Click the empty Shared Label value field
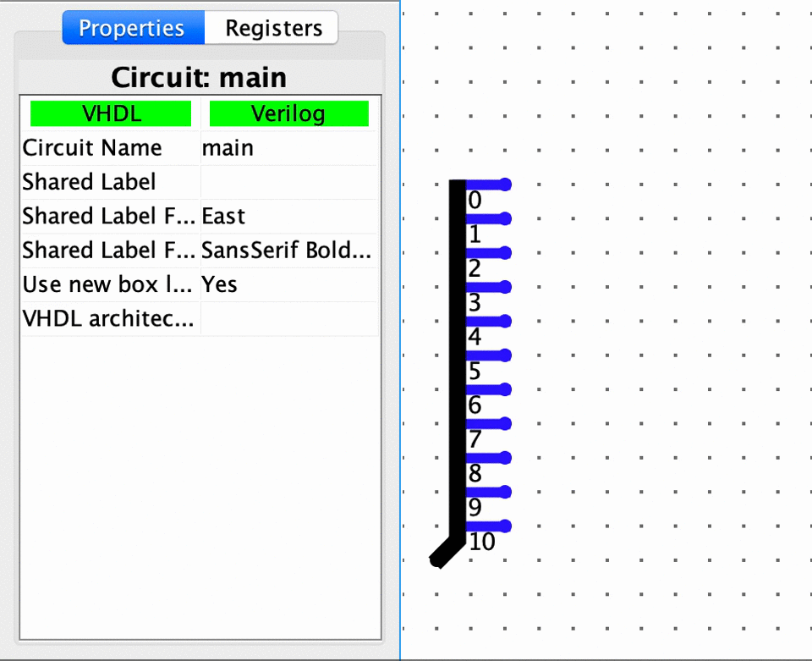The width and height of the screenshot is (812, 661). [x=288, y=182]
